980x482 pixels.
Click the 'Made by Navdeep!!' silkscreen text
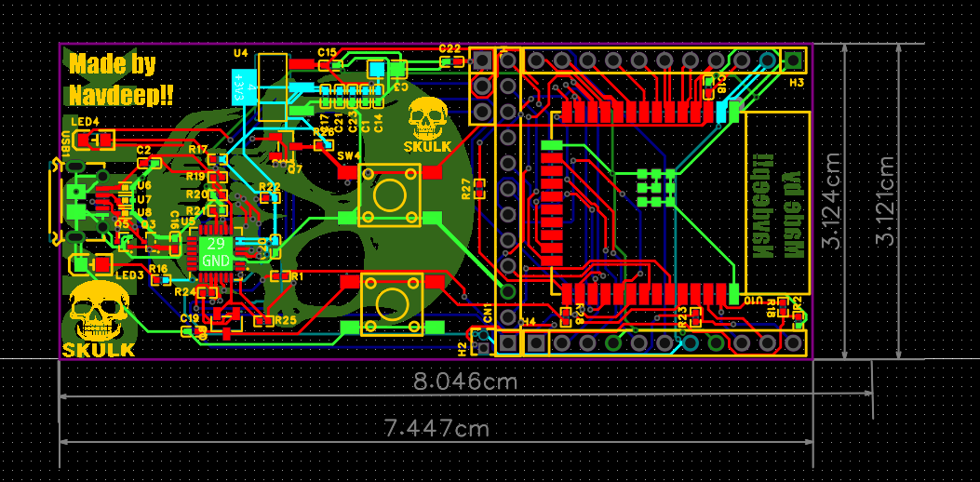tap(120, 79)
